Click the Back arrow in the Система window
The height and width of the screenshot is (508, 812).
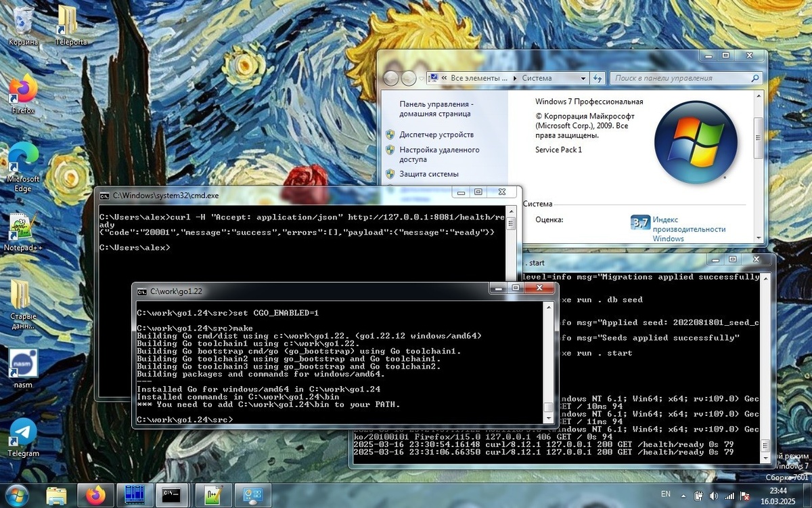(x=391, y=78)
